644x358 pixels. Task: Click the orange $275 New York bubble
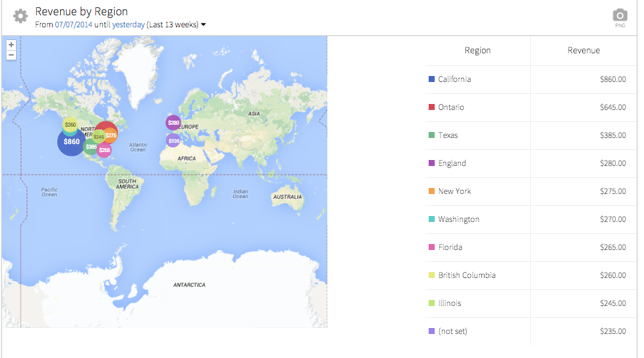coord(111,135)
